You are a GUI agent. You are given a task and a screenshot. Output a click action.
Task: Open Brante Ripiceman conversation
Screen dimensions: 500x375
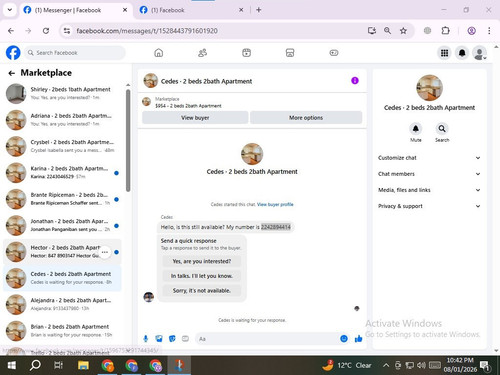point(62,199)
